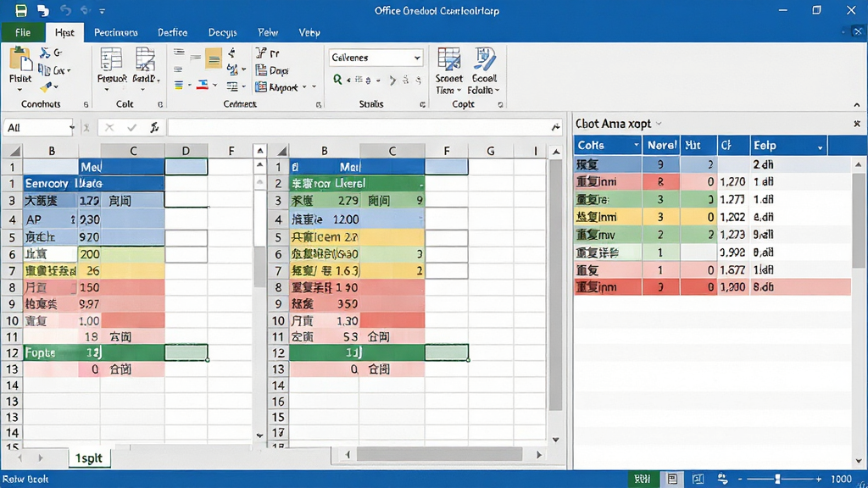This screenshot has width=868, height=488.
Task: Open the 'Colts' column filter dropdown
Action: [x=637, y=146]
